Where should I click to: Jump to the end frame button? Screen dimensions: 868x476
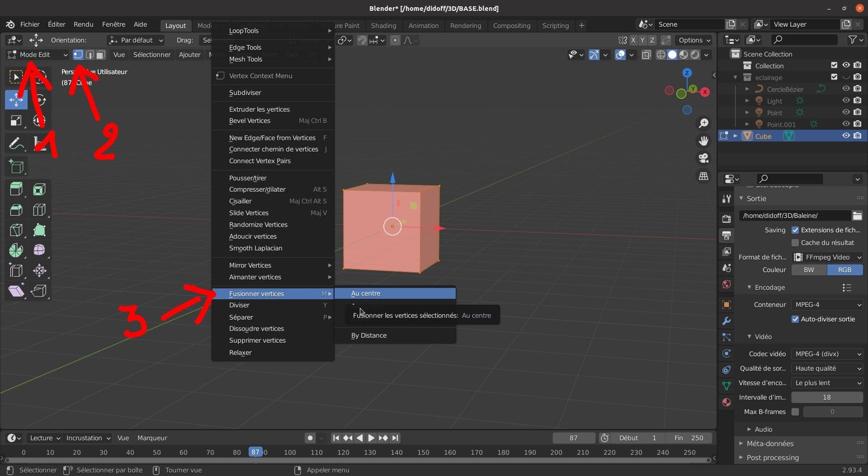point(395,438)
